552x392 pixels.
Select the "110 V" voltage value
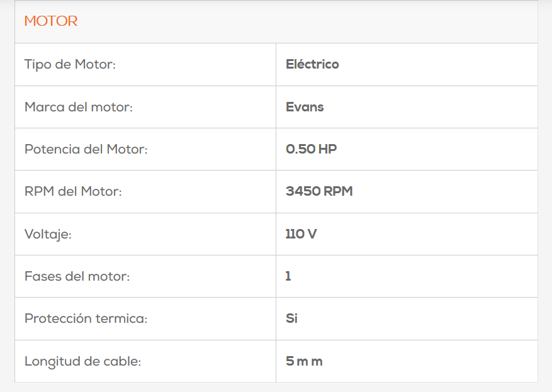(x=301, y=235)
